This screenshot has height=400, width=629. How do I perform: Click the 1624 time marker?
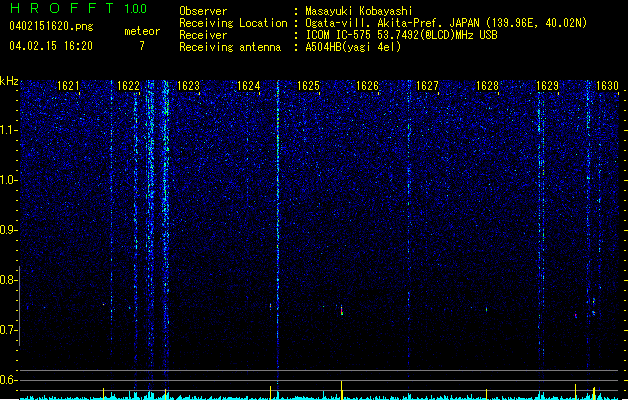coord(248,86)
